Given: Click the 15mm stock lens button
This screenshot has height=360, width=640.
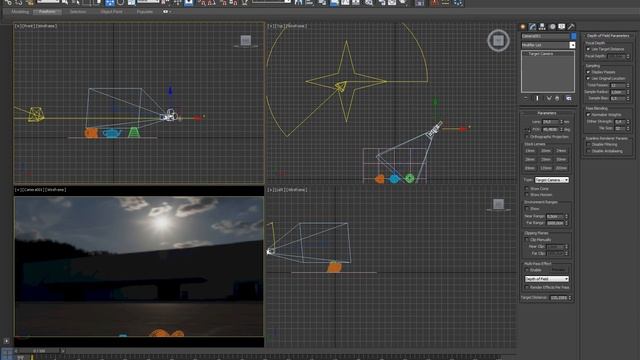Looking at the screenshot, I should 530,151.
